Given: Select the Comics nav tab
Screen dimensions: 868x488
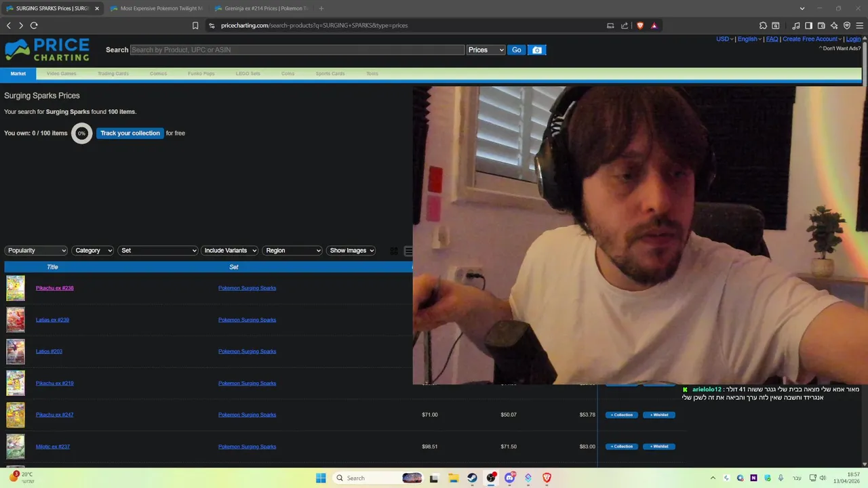Looking at the screenshot, I should [x=158, y=73].
